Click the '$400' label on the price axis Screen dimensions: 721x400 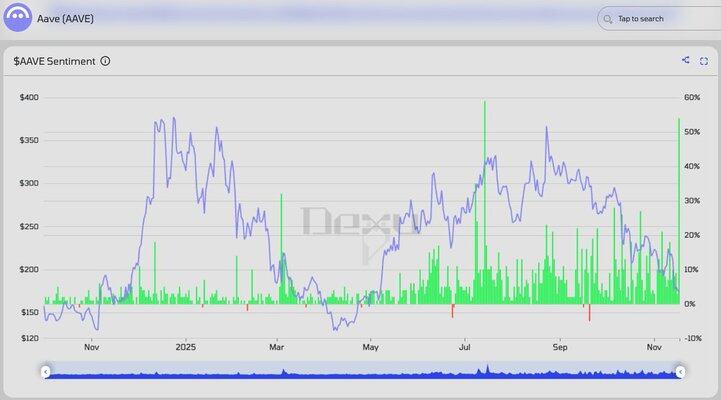point(29,97)
